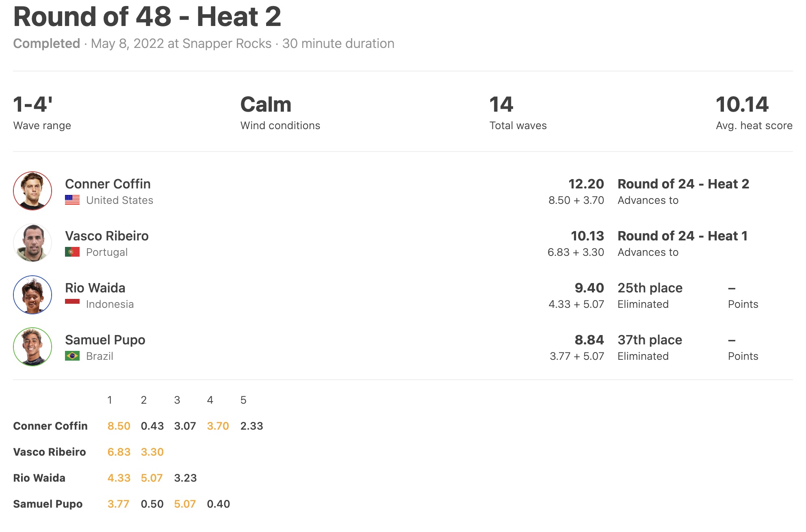Click Conner Coffin's 8.50 wave score

tap(119, 426)
